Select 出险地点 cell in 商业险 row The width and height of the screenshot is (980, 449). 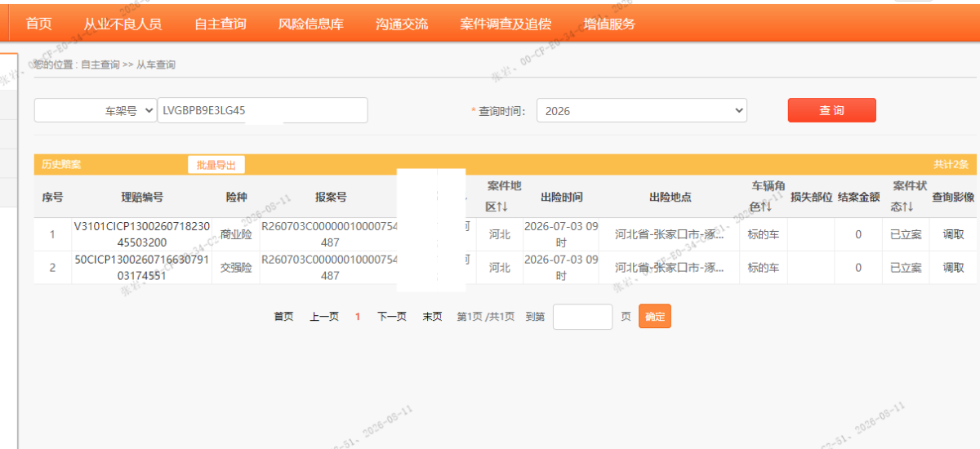coord(670,234)
